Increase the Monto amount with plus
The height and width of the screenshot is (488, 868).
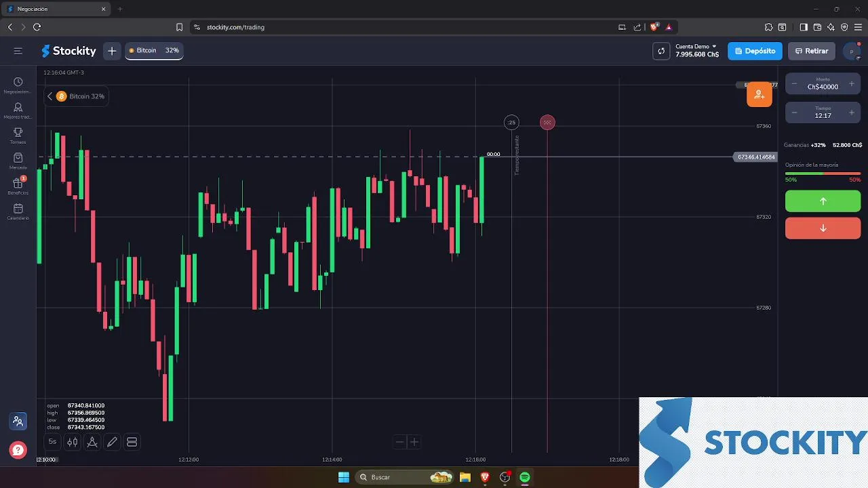[x=851, y=84]
